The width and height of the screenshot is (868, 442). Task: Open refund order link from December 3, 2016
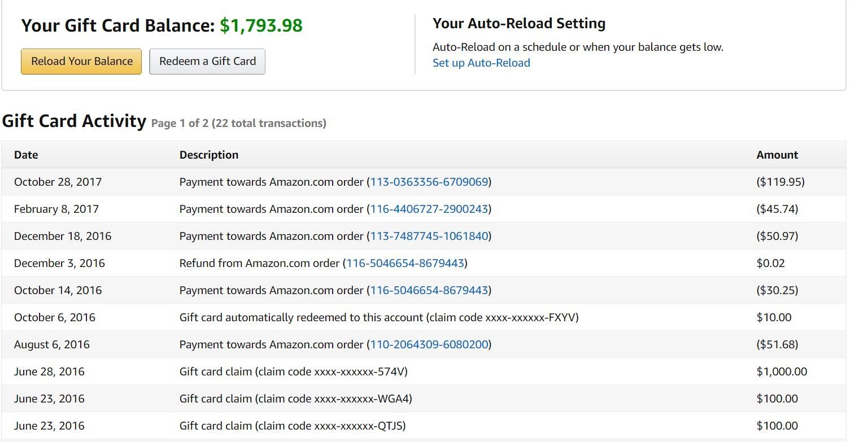[x=405, y=263]
